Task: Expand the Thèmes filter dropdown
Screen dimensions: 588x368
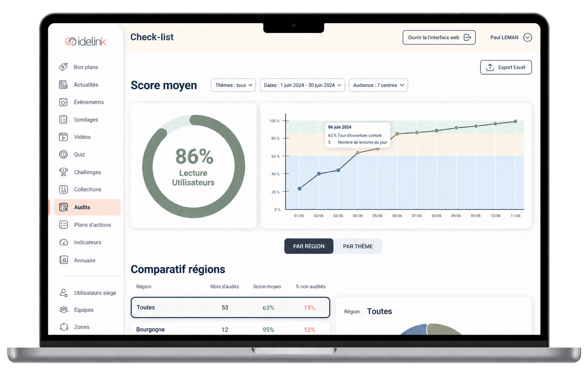Action: click(x=234, y=85)
